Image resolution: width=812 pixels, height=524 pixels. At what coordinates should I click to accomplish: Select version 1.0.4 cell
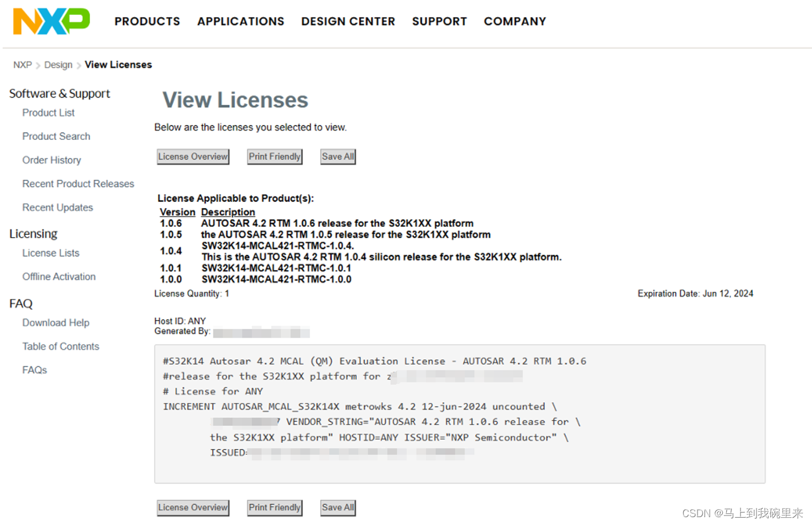tap(171, 251)
